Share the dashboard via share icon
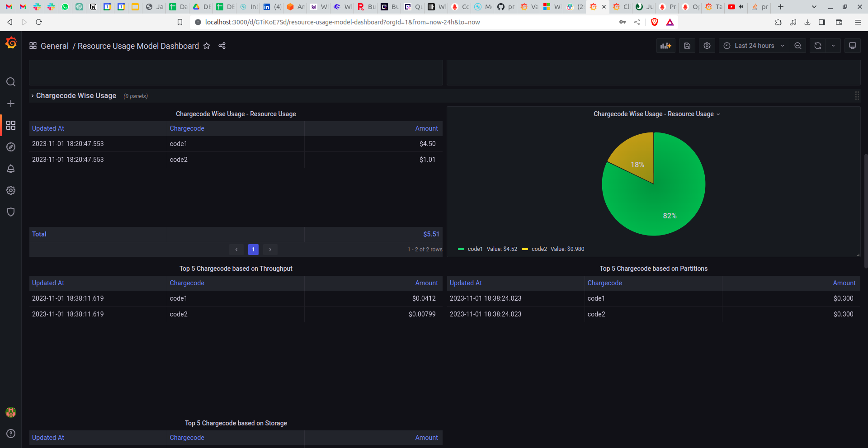Viewport: 868px width, 448px height. click(x=222, y=46)
